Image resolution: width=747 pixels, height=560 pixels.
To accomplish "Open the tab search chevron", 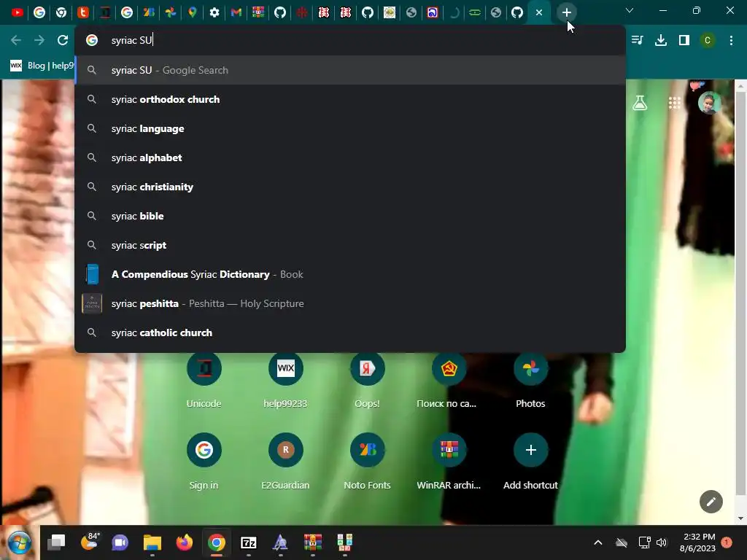I will (630, 10).
